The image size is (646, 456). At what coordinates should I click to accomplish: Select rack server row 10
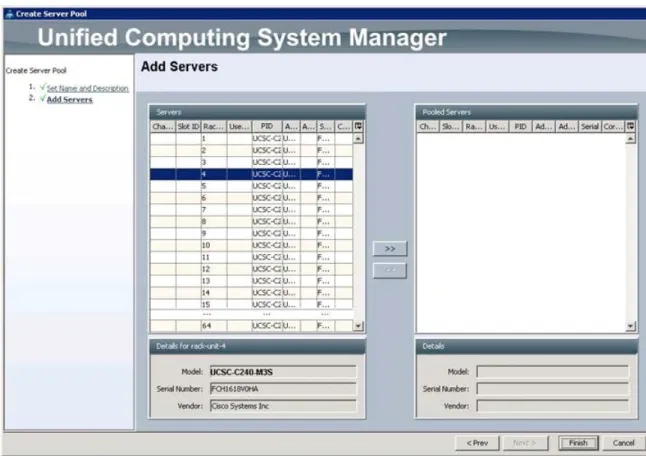pyautogui.click(x=251, y=246)
